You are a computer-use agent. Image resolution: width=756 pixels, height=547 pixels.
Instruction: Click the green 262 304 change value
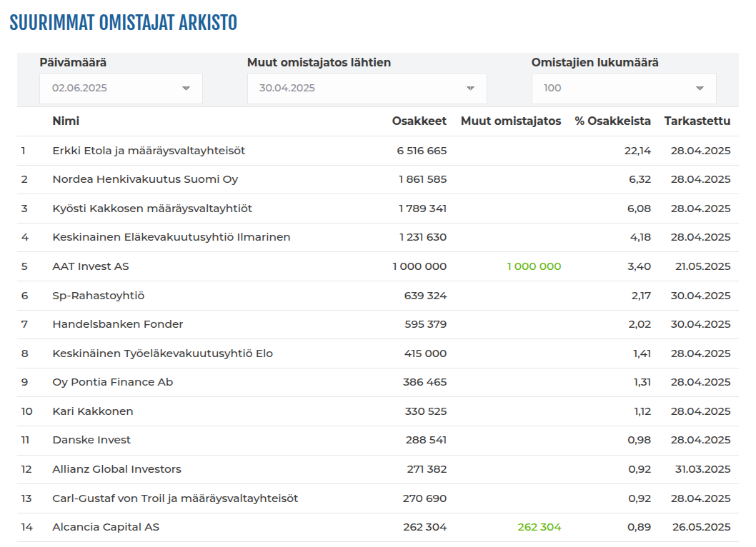pos(539,527)
